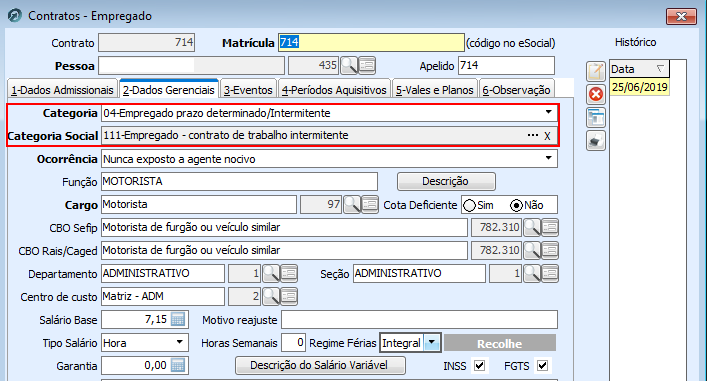Open the 4-Períodos Aquisitivos tab
The width and height of the screenshot is (709, 381).
tap(334, 90)
